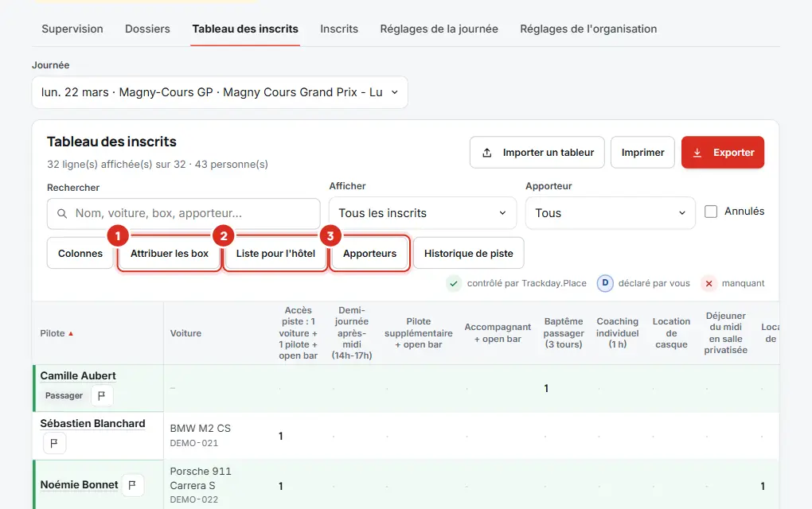Click the Pilote supplémentaire column header

pos(419,333)
